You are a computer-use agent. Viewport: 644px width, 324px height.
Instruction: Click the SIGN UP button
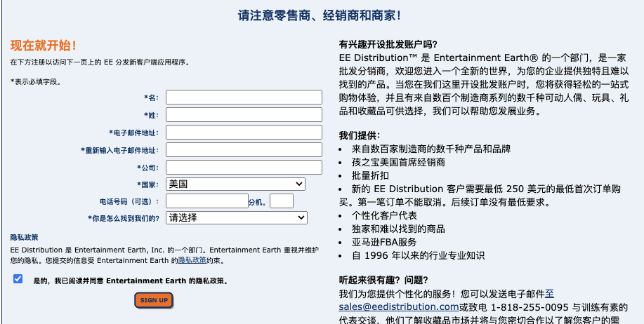tap(154, 300)
